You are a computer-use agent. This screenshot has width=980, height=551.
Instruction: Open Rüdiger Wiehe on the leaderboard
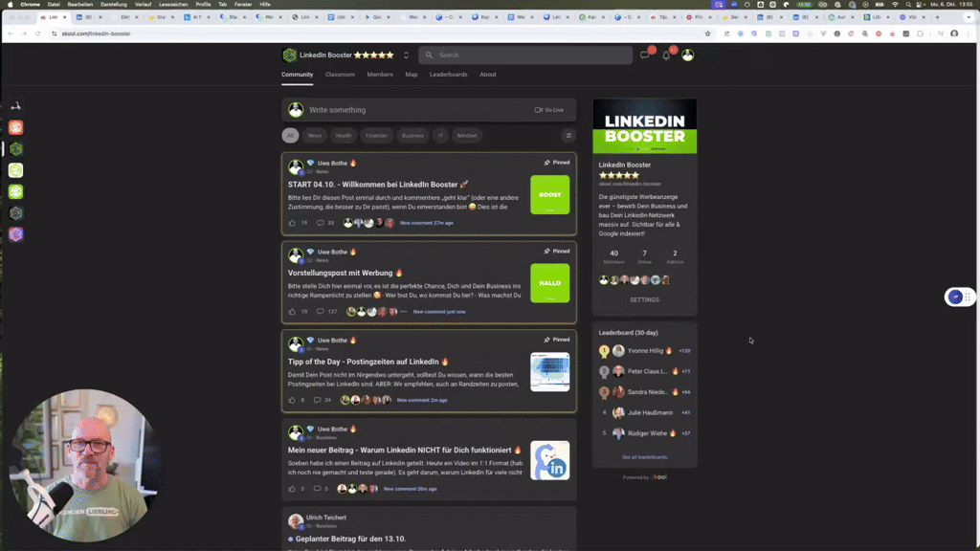tap(647, 433)
